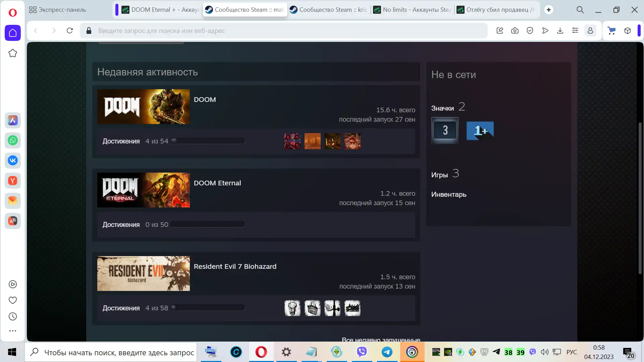Open the DOOM Eternal game link
The width and height of the screenshot is (644, 362).
(x=217, y=183)
